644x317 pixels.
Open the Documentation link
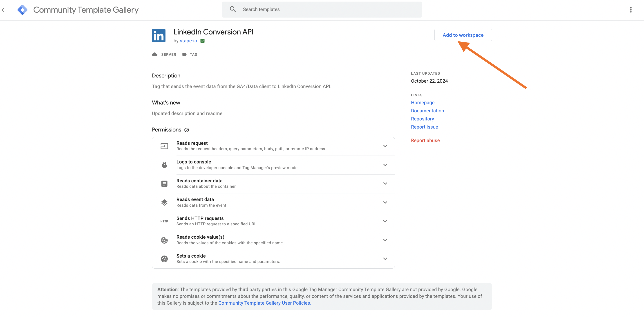point(427,111)
